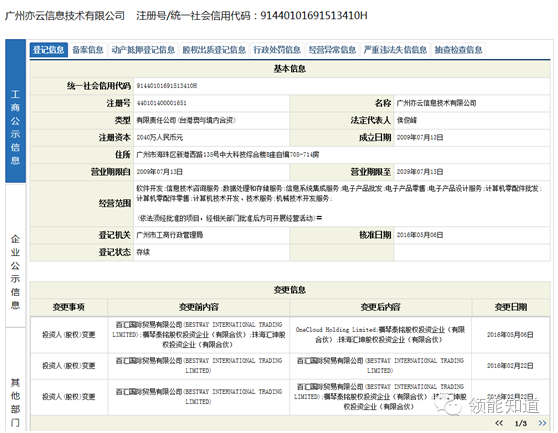This screenshot has height=433, width=558.
Task: Go to previous page of 变更信息
Action: [x=499, y=423]
